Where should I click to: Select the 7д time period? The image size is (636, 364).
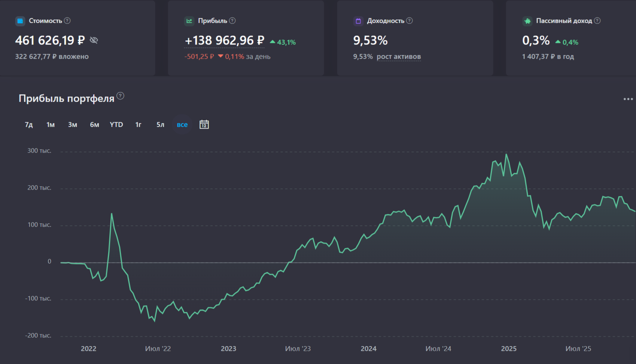[29, 125]
